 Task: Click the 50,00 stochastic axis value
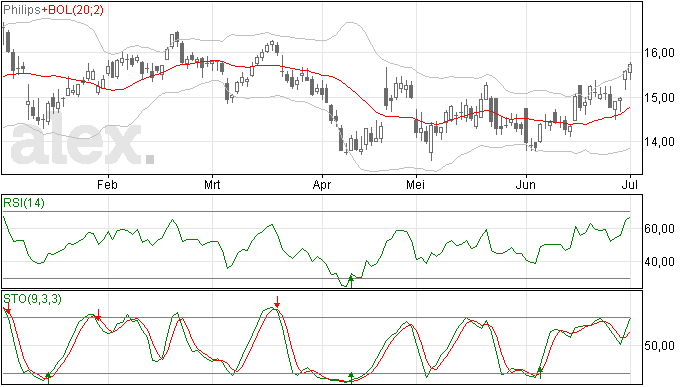click(x=659, y=346)
